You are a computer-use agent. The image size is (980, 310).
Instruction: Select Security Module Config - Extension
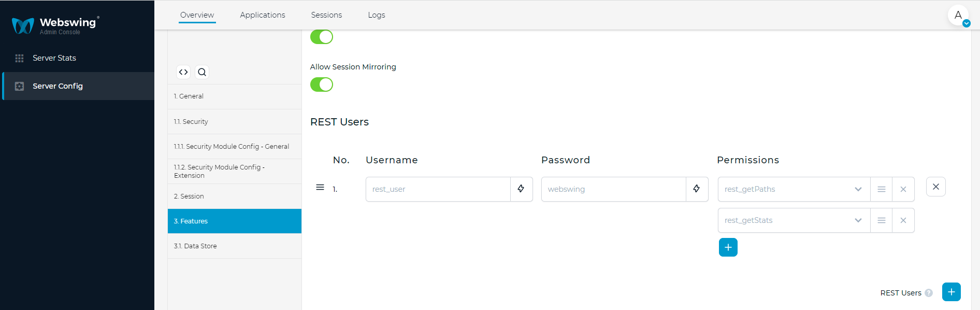[235, 172]
